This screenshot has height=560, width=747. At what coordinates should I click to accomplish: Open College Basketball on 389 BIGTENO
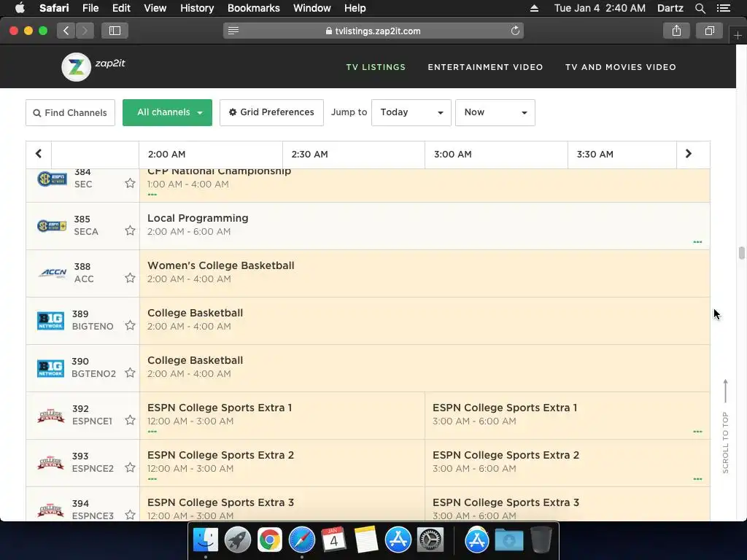(425, 321)
